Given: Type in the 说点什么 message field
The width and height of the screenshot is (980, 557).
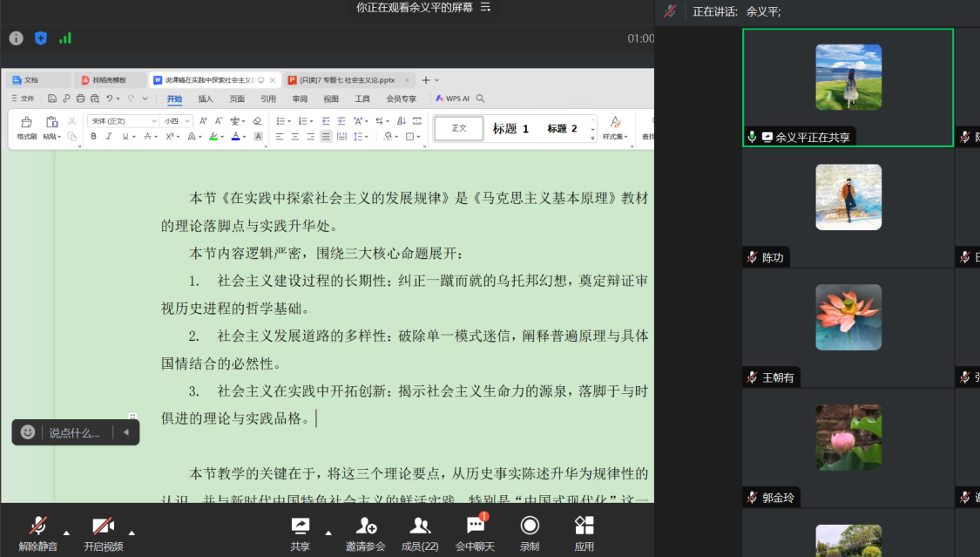Looking at the screenshot, I should coord(76,432).
